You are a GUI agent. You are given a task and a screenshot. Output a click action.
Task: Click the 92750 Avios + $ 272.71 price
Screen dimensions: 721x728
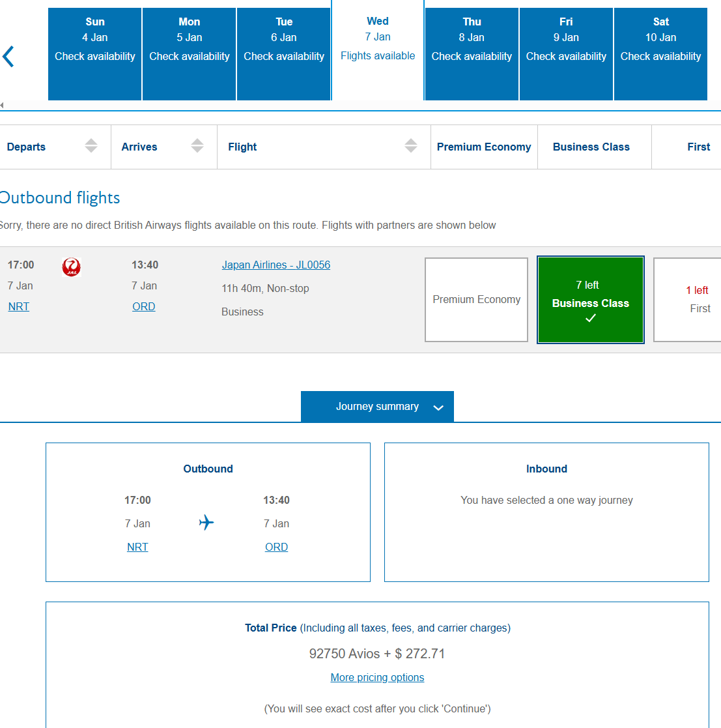(377, 654)
